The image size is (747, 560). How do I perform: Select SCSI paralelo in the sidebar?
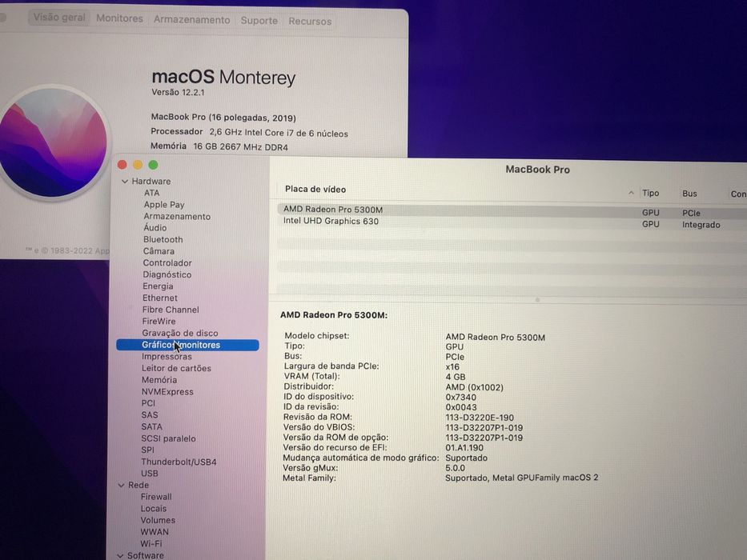tap(168, 438)
